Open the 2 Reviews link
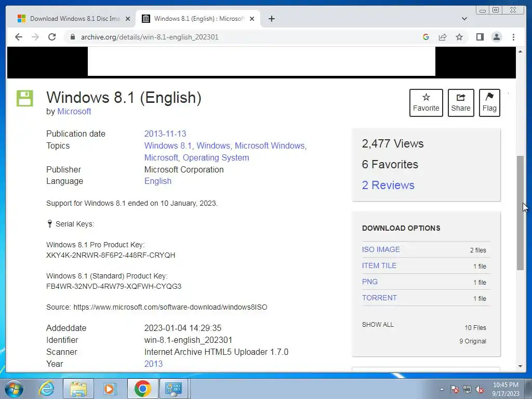 [388, 185]
